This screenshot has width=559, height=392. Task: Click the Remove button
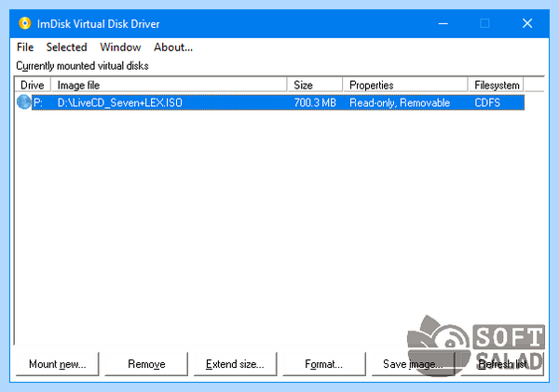146,364
